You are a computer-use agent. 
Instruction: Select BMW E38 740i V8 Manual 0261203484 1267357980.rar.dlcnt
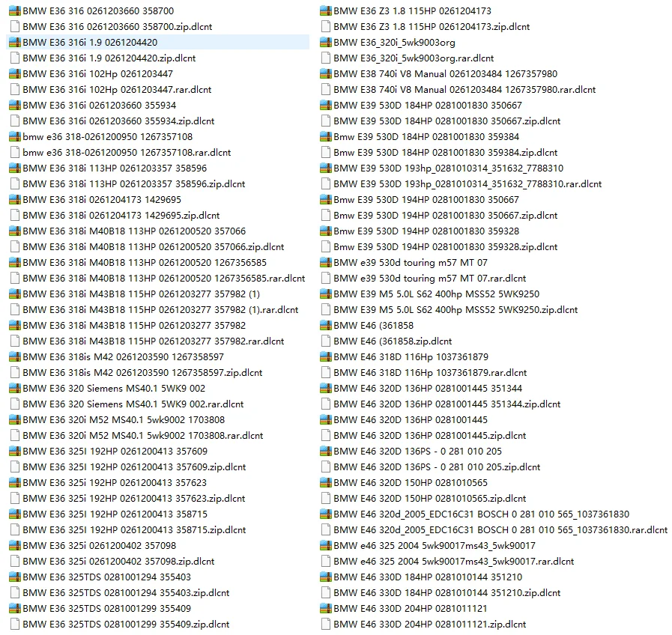pos(458,90)
